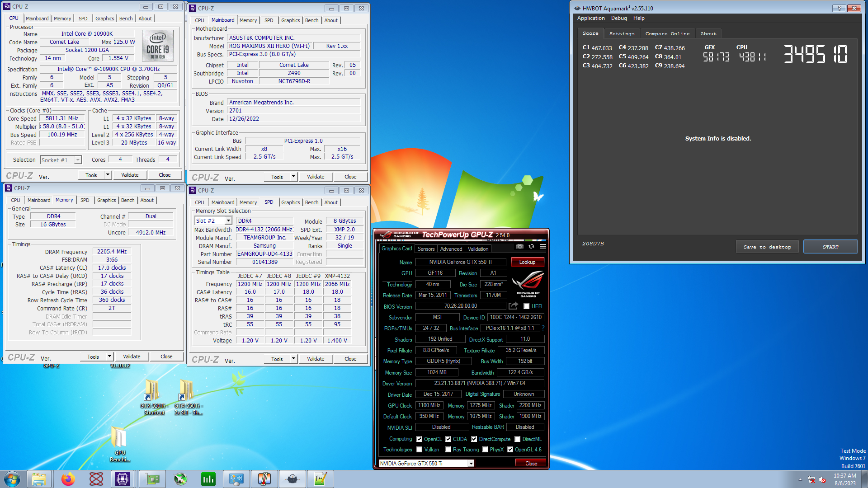This screenshot has width=868, height=488.
Task: Toggle the DirectML checkbox
Action: [x=518, y=439]
